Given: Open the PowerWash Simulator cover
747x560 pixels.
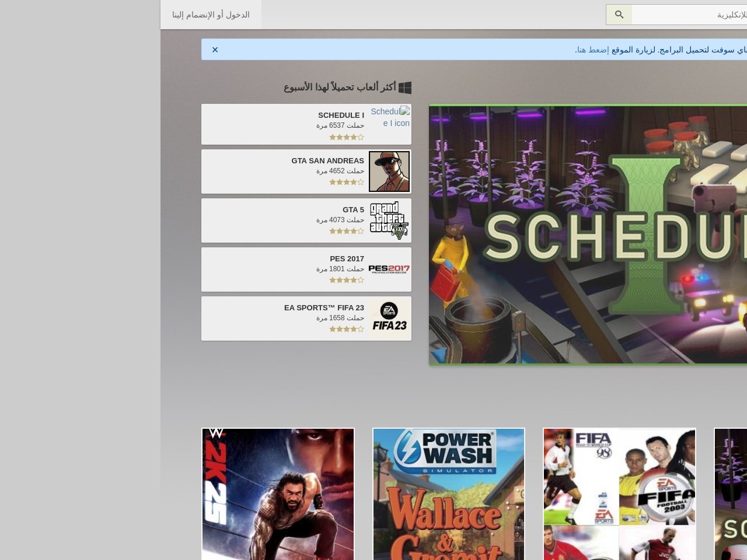Looking at the screenshot, I should tap(449, 494).
